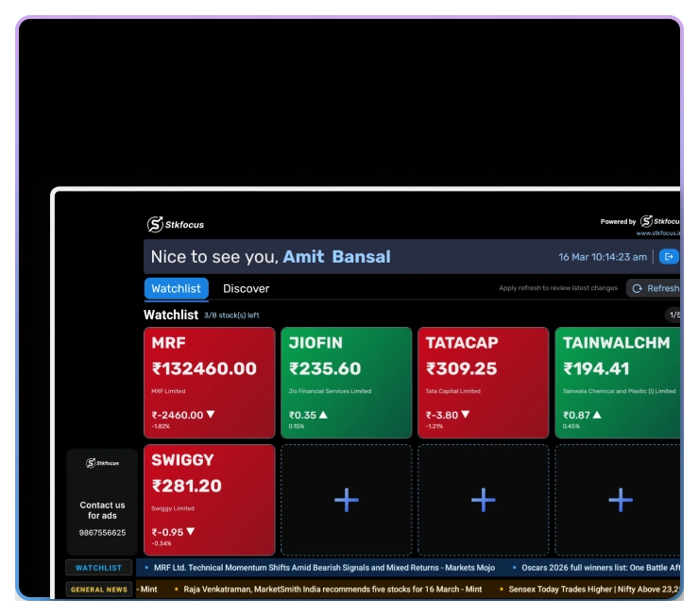Click the plus icon in the middle empty slot

(x=484, y=500)
